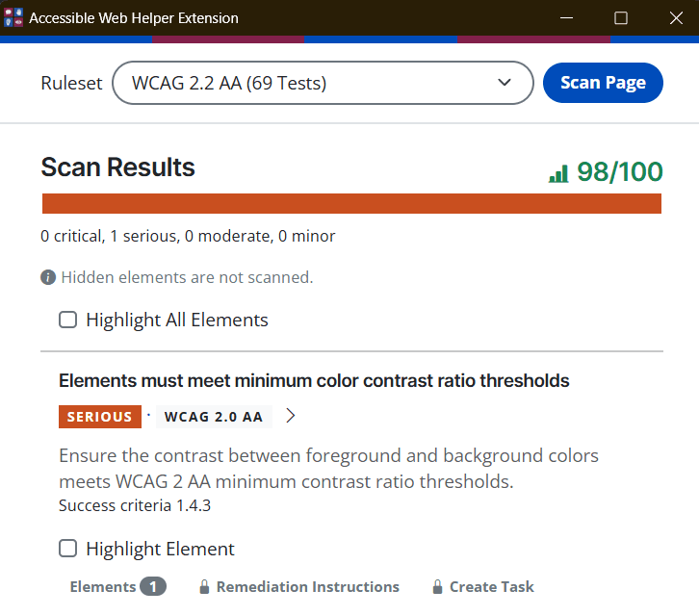Check the Highlight Element checkbox
699x616 pixels.
pos(68,549)
